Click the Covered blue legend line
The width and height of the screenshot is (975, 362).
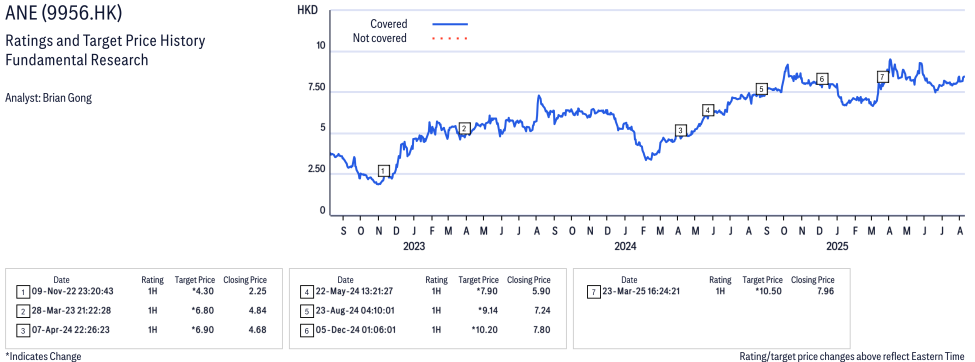450,24
